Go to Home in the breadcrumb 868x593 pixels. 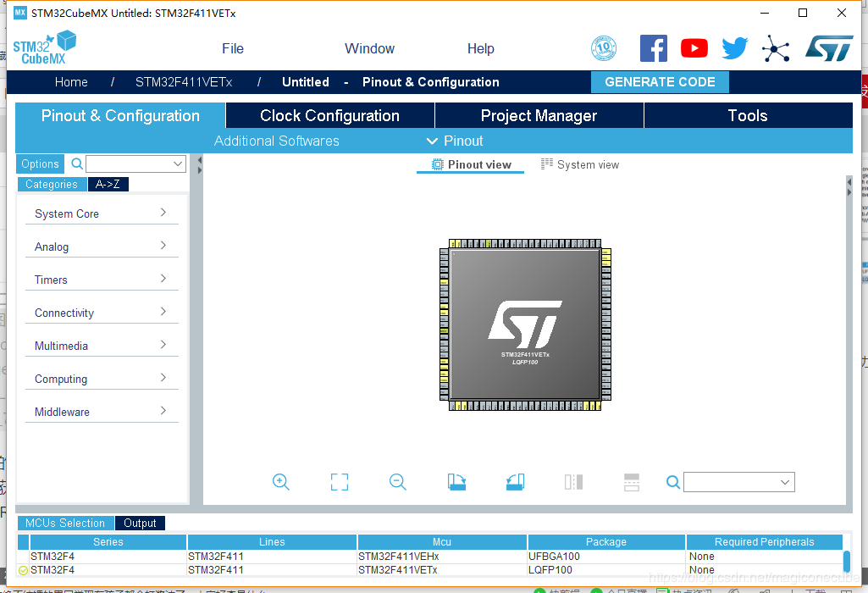71,82
